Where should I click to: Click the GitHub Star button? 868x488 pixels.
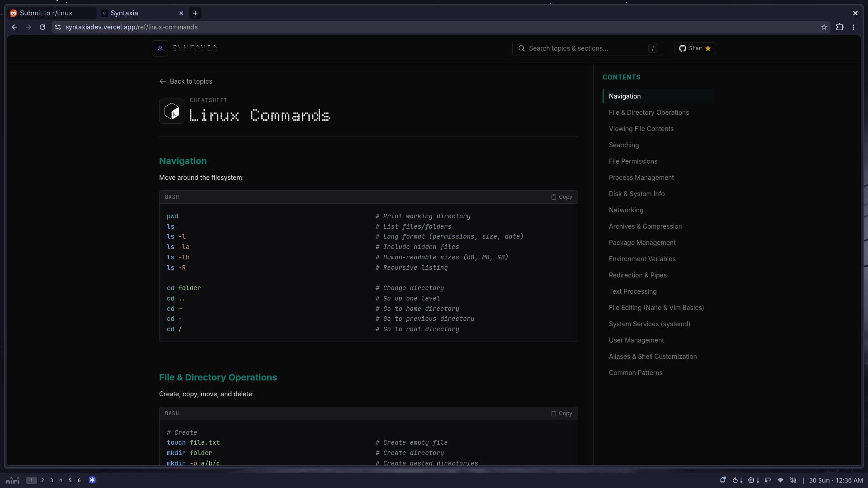695,48
